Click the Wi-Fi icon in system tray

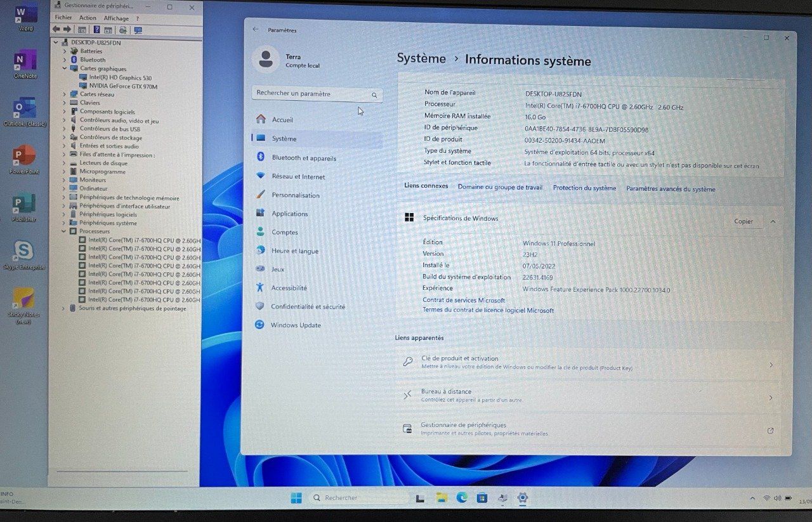coord(766,499)
